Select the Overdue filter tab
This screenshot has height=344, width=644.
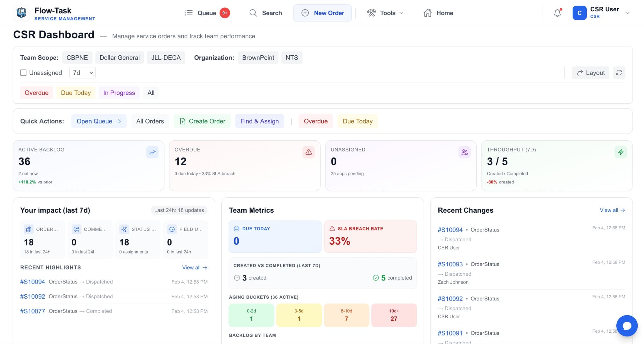pyautogui.click(x=36, y=93)
